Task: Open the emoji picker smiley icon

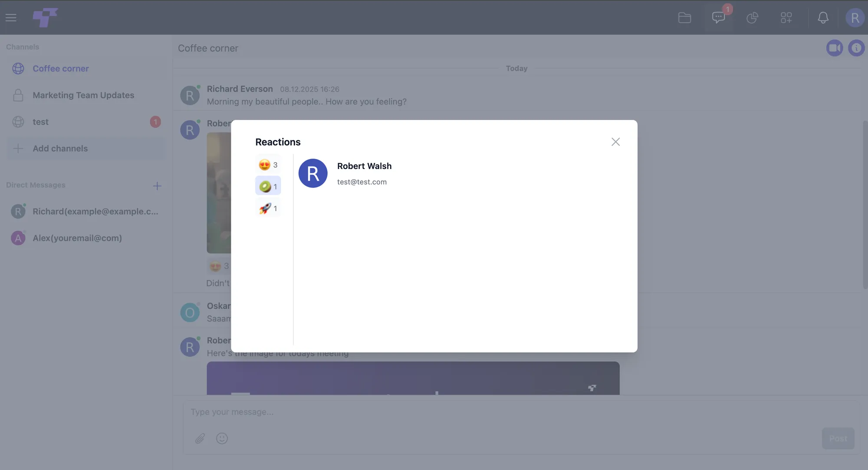Action: (x=222, y=438)
